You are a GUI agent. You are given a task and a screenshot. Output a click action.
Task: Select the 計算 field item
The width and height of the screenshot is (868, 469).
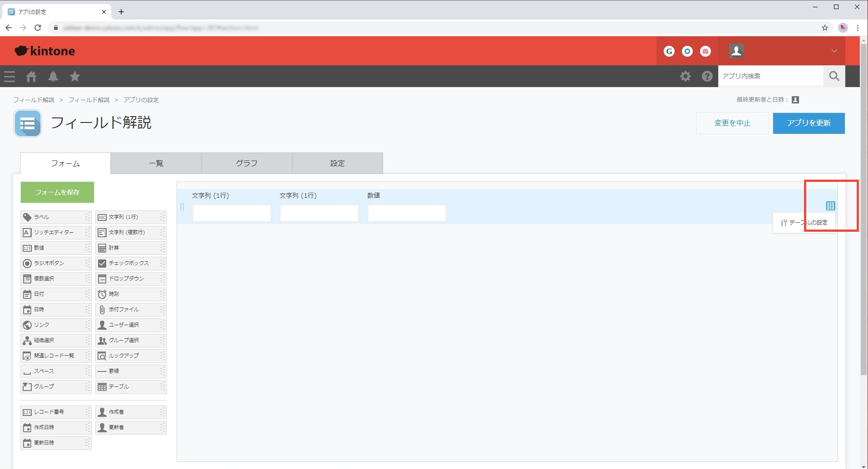[x=131, y=248]
